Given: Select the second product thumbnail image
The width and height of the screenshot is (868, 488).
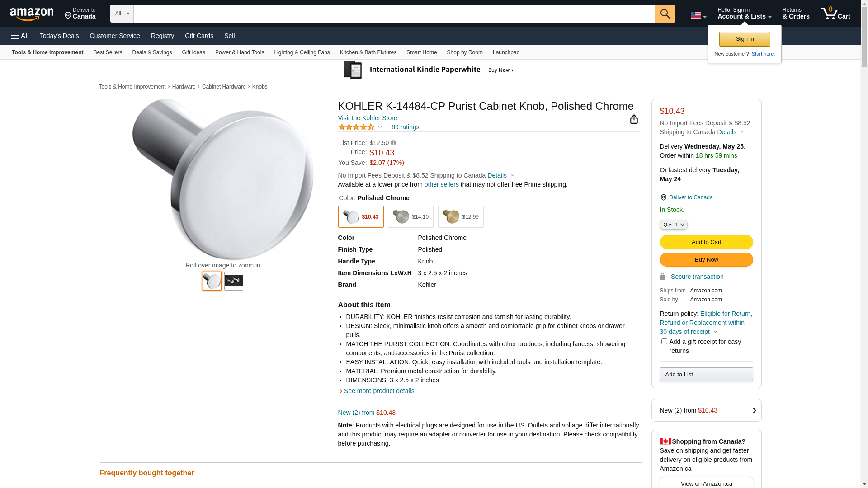Looking at the screenshot, I should point(234,281).
